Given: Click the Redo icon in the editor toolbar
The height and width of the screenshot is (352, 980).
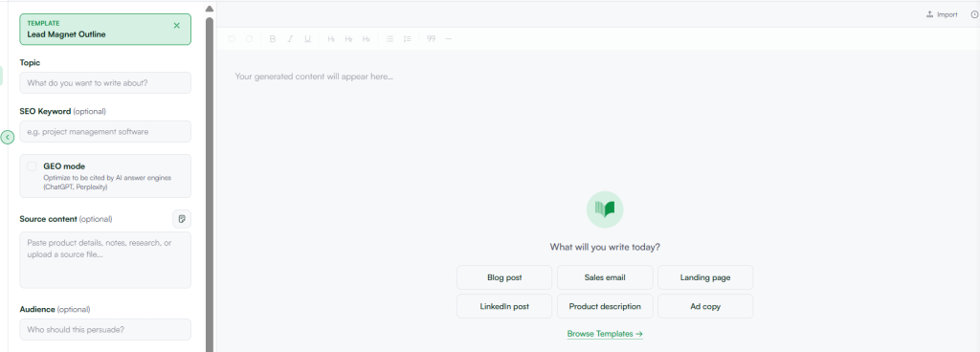Looking at the screenshot, I should coord(250,38).
